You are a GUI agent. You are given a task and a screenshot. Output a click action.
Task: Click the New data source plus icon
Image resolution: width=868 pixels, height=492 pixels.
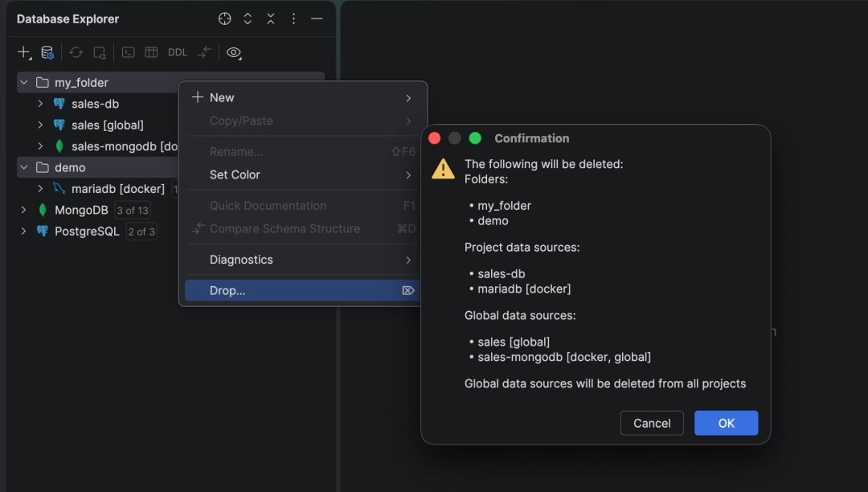point(24,52)
